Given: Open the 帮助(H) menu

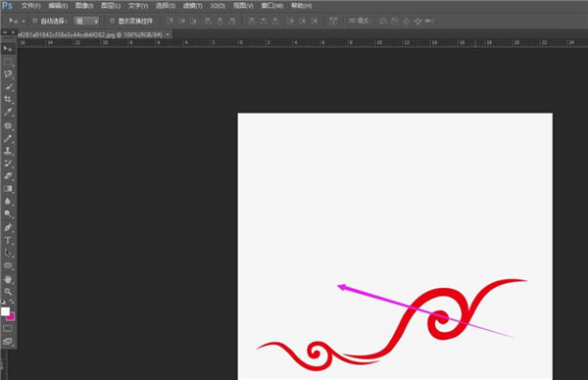Looking at the screenshot, I should pos(301,6).
